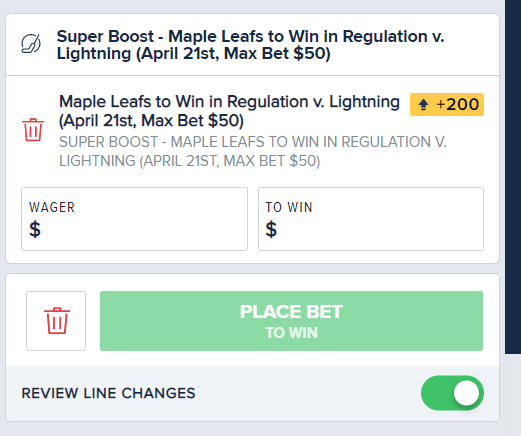The image size is (521, 436).
Task: Focus the Wager amount field
Action: 134,219
